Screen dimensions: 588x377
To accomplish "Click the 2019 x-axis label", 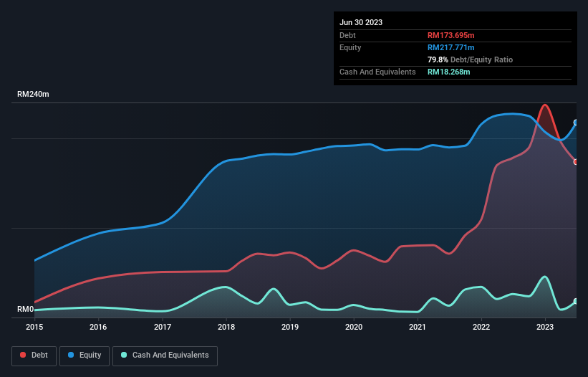I will tap(290, 327).
